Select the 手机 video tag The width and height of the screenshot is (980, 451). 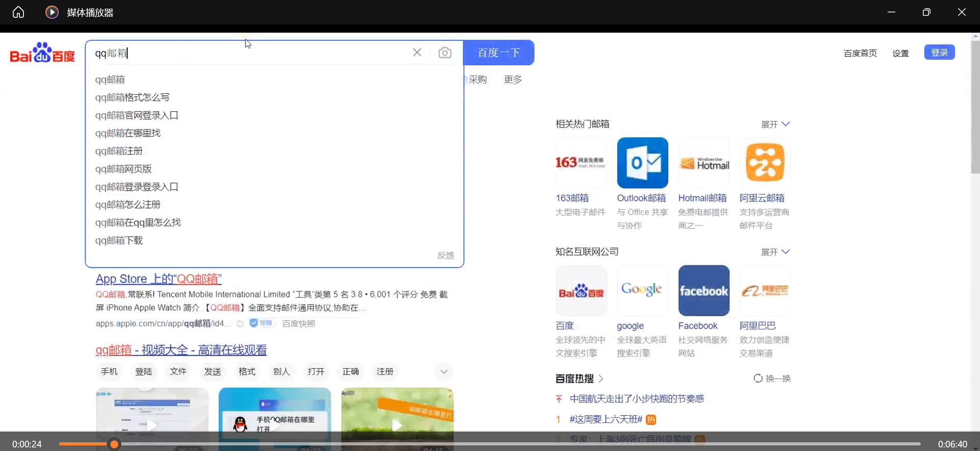(109, 371)
